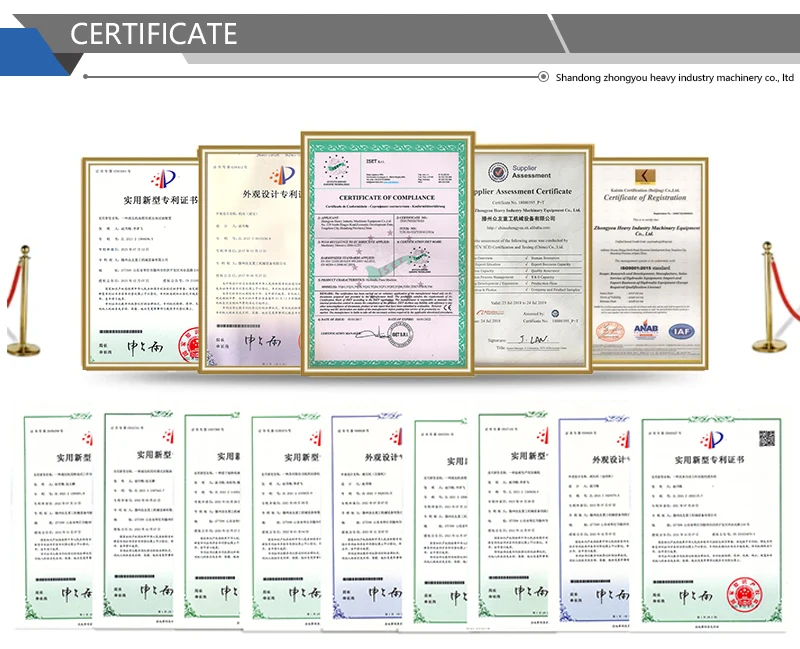Open the bottom-right 实用新型专利证书 certificate with QR code
800x649 pixels.
[x=711, y=519]
